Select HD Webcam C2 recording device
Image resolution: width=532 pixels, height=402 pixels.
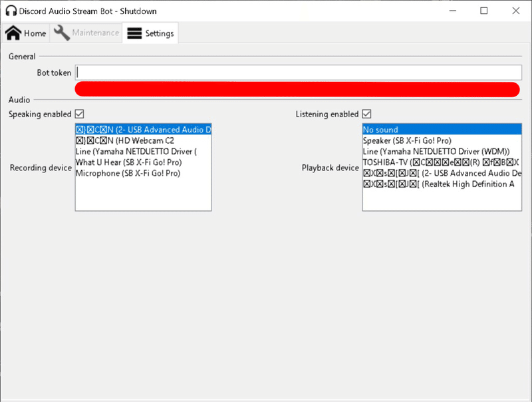pos(143,140)
